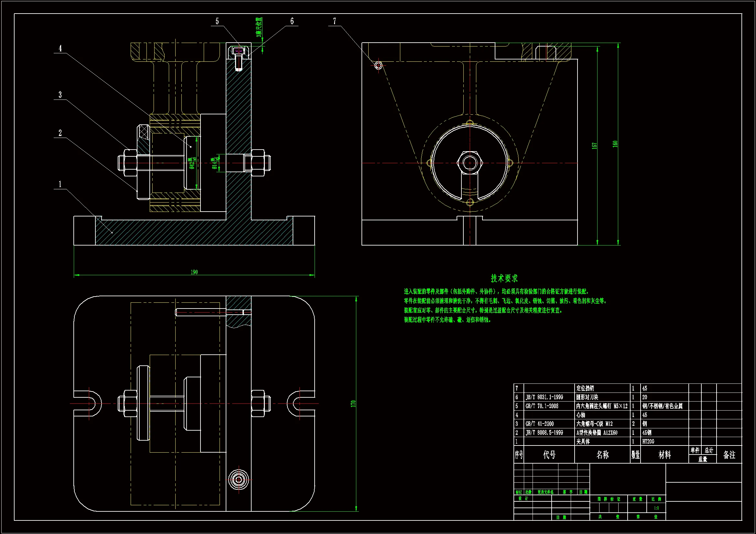Select the 170 height dimension text
Image resolution: width=756 pixels, height=534 pixels.
[x=353, y=403]
